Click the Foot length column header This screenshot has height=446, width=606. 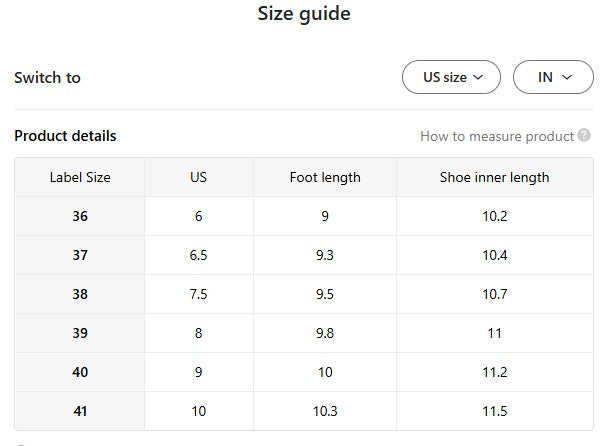324,177
